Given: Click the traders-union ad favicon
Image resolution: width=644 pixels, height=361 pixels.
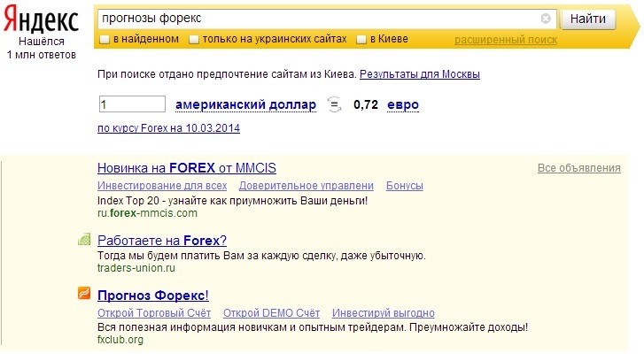Looking at the screenshot, I should tap(84, 240).
